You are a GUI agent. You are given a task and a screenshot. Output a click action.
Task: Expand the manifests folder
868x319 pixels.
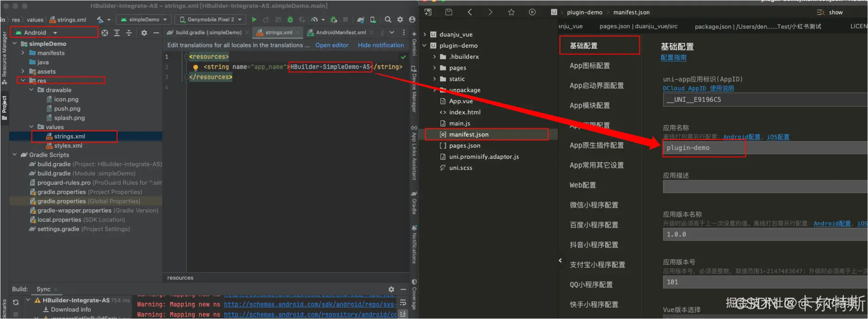(23, 53)
